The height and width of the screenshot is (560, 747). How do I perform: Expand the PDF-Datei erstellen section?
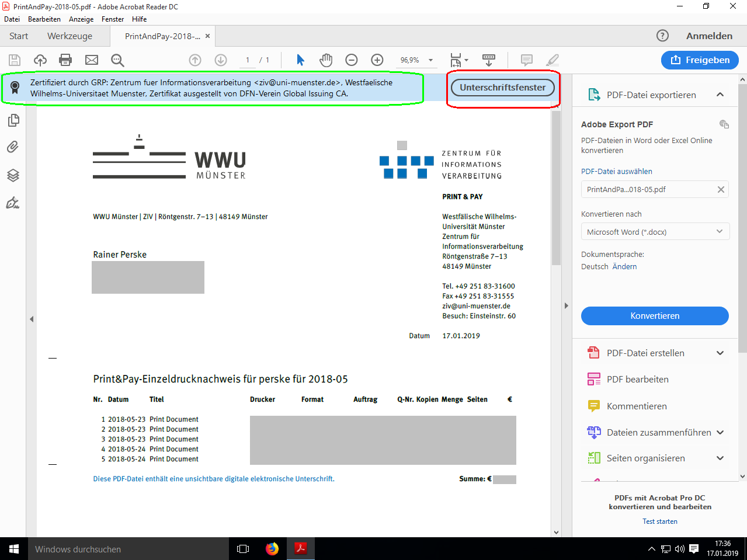(720, 353)
